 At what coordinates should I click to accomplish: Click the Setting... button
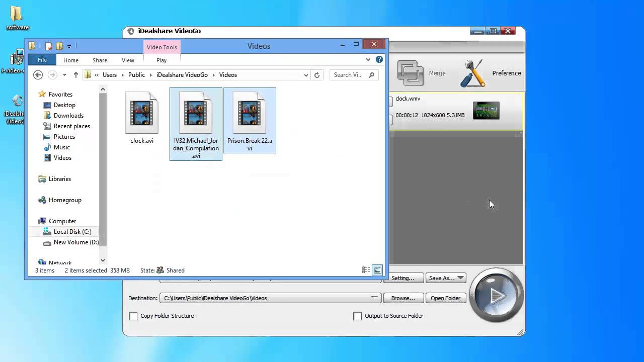click(403, 278)
